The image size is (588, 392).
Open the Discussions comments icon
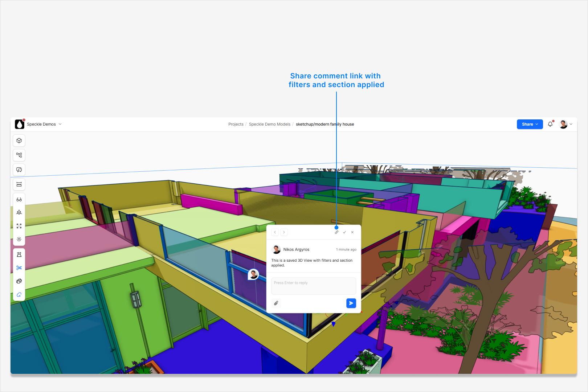[x=19, y=170]
